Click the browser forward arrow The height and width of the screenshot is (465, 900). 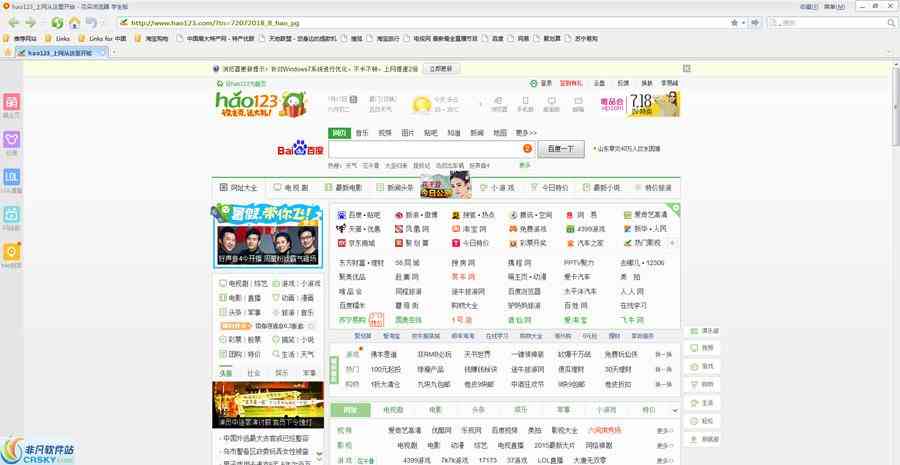click(x=31, y=22)
